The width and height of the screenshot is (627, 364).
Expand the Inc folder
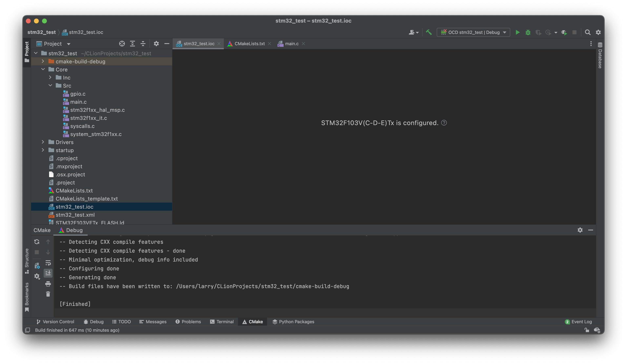coord(50,77)
